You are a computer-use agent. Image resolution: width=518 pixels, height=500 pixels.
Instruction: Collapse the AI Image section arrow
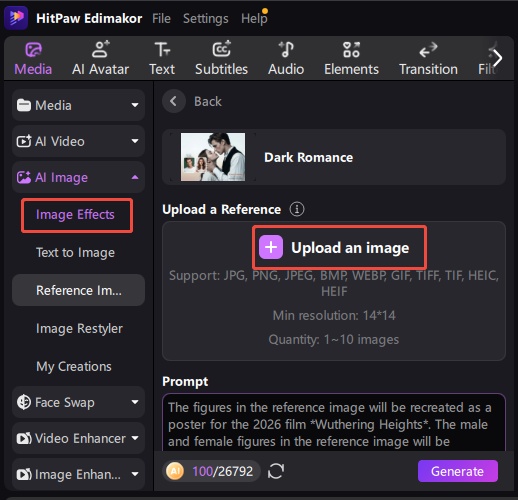[135, 177]
